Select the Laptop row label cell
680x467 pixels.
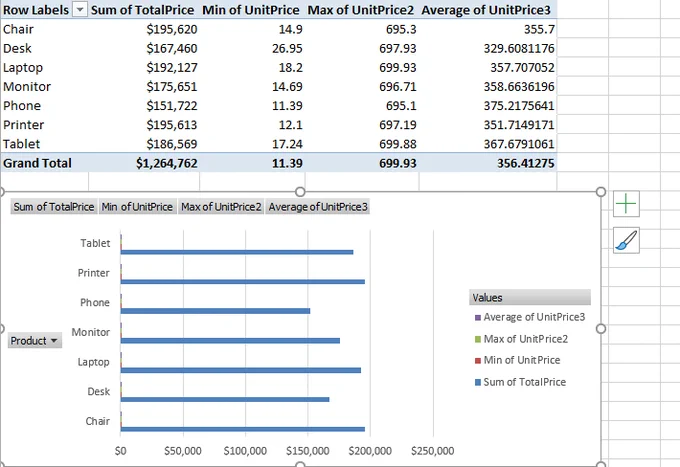pyautogui.click(x=44, y=67)
